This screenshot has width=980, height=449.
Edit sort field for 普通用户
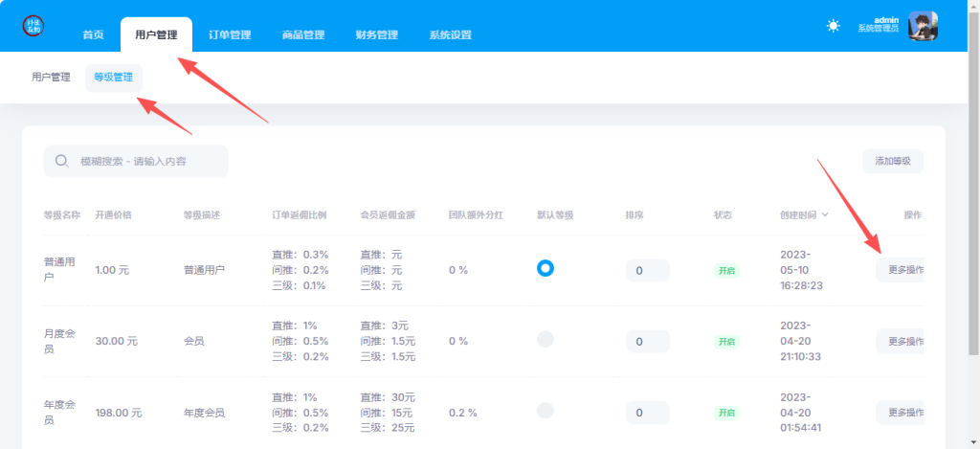(648, 271)
